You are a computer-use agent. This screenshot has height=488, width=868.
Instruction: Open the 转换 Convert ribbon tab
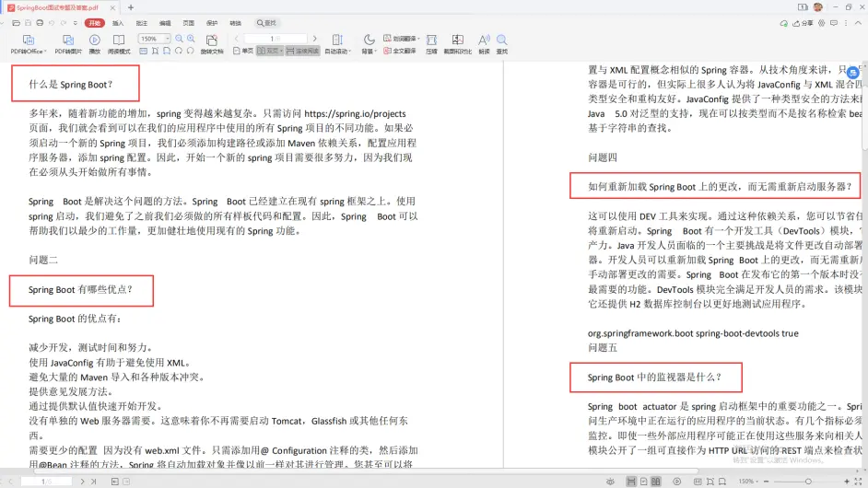pyautogui.click(x=235, y=23)
